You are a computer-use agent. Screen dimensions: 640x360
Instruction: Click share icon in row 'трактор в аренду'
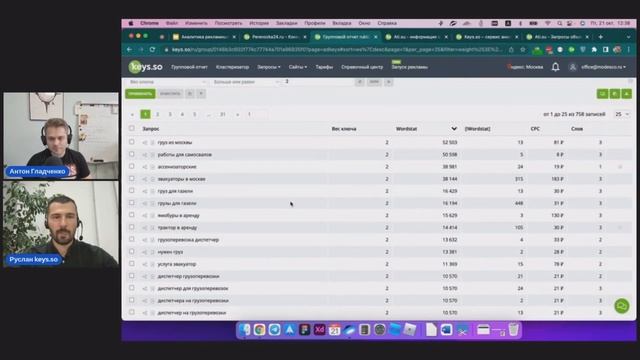click(x=144, y=228)
